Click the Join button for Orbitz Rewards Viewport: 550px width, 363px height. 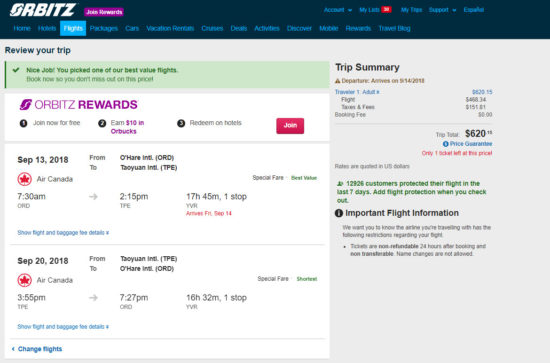click(x=290, y=126)
